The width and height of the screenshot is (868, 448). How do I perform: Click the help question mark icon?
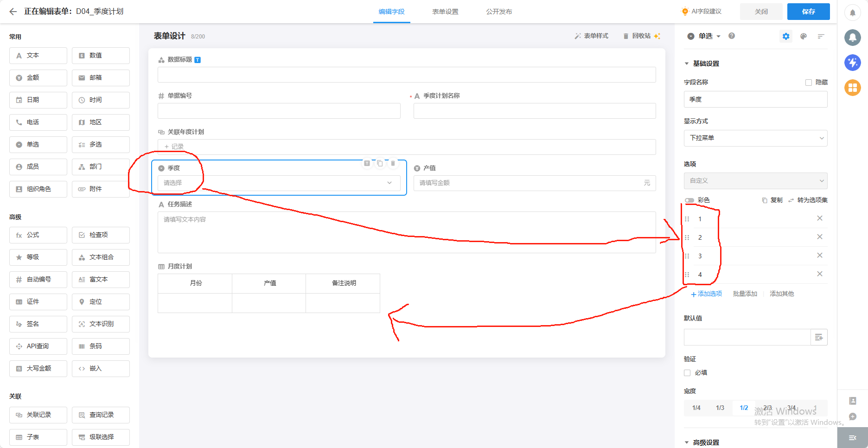[732, 36]
